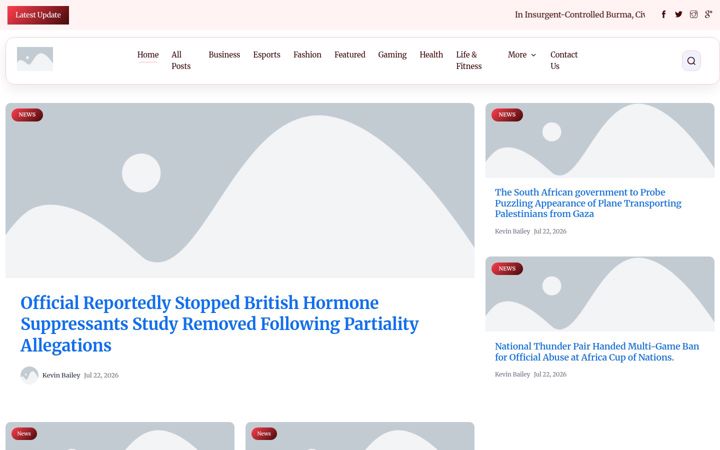
Task: Open the Featured category
Action: tap(350, 55)
